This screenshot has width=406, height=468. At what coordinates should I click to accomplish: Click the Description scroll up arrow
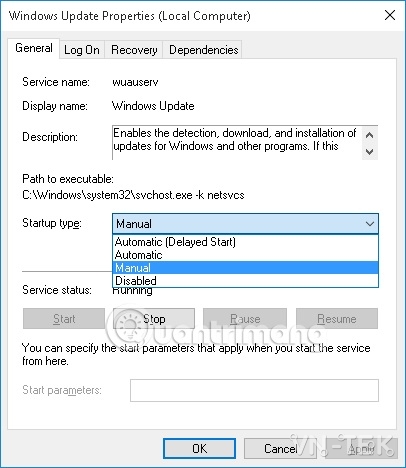tap(369, 135)
